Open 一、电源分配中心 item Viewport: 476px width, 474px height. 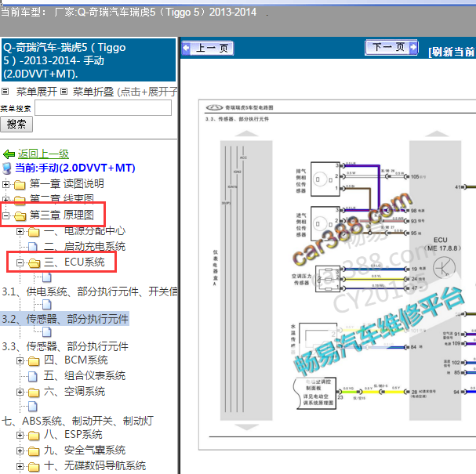tap(85, 231)
